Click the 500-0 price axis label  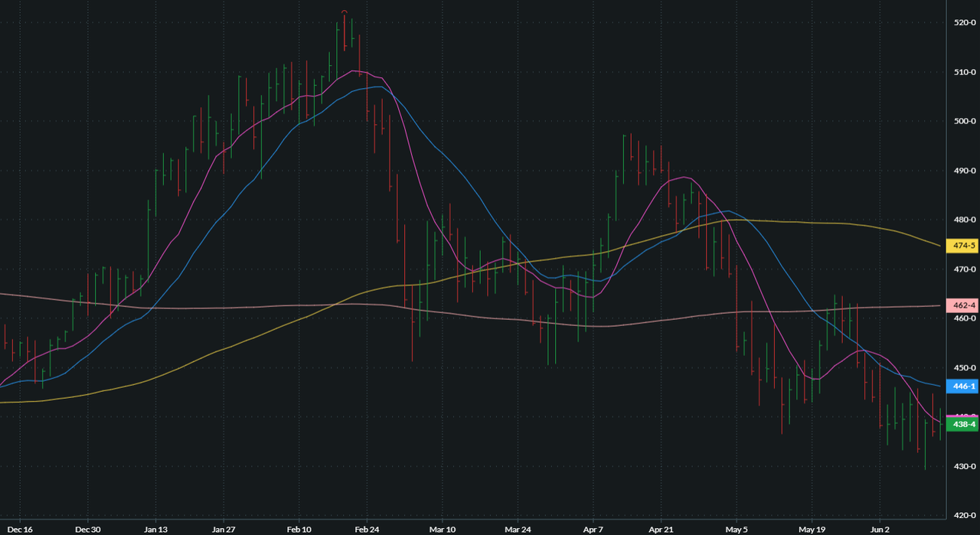[x=963, y=121]
